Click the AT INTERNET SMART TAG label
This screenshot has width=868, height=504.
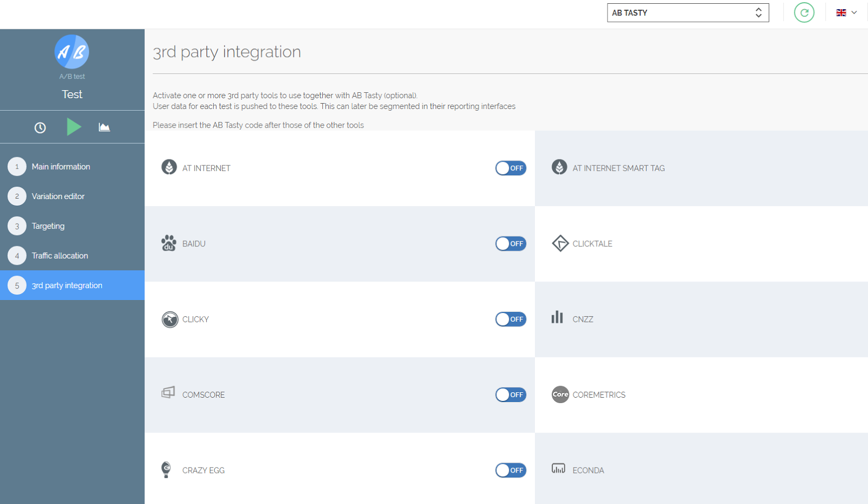[618, 168]
